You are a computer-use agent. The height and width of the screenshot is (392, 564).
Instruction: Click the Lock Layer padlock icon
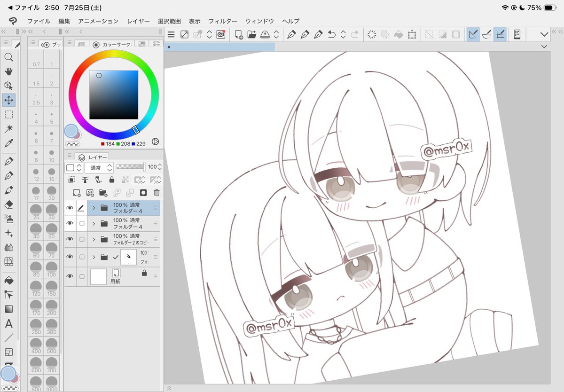pyautogui.click(x=111, y=180)
